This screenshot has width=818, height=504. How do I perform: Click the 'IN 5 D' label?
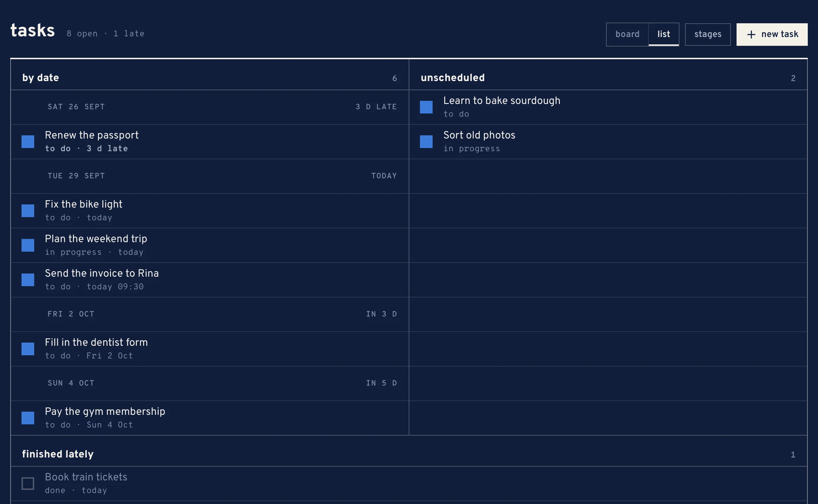(x=381, y=383)
